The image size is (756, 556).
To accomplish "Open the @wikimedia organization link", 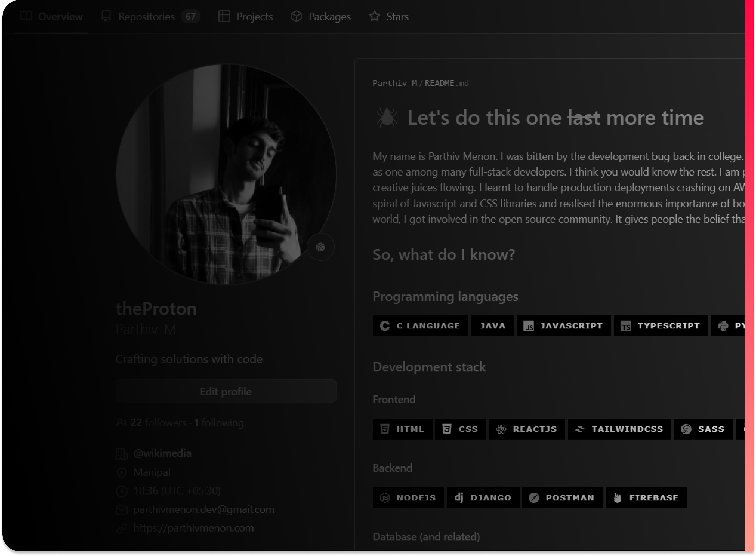I will [x=162, y=453].
